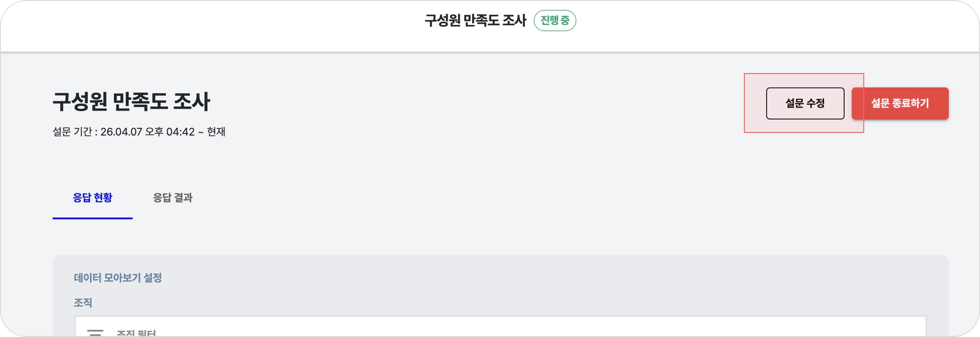The image size is (980, 337).
Task: Click the blue underline beneath 응답 현황
Action: pos(92,218)
